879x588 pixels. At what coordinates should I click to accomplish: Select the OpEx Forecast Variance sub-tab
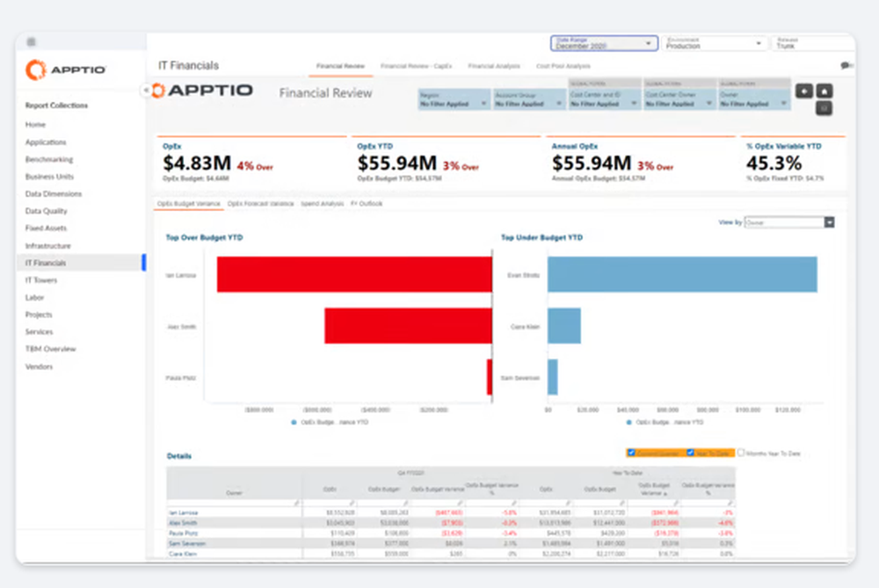coord(261,204)
